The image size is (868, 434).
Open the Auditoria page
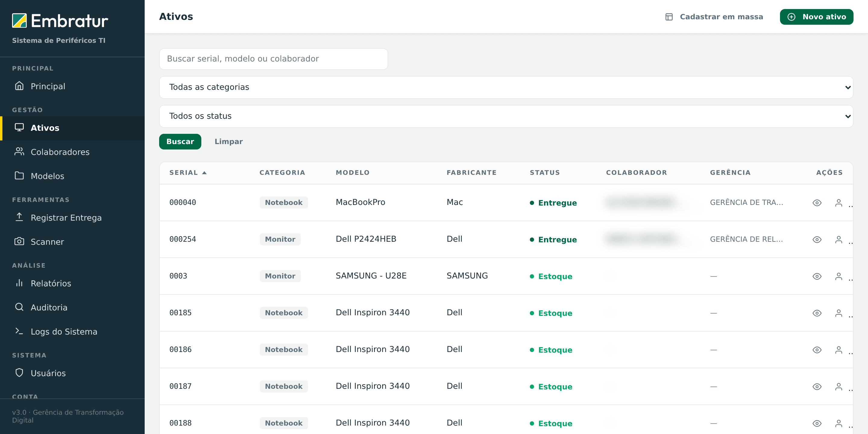pyautogui.click(x=72, y=307)
